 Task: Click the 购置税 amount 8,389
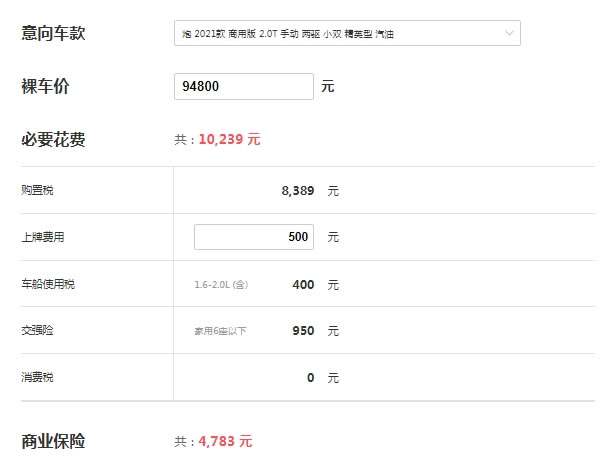point(298,191)
